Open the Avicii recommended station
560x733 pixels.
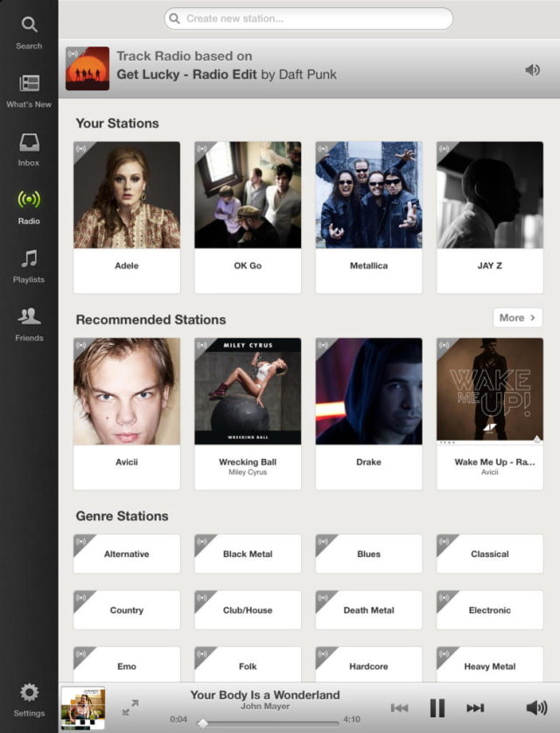click(127, 413)
